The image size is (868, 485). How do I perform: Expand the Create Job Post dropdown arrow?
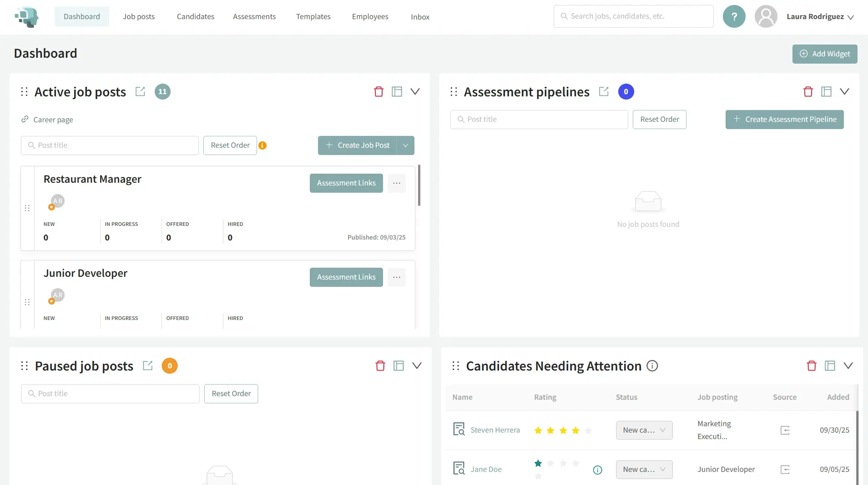click(405, 145)
